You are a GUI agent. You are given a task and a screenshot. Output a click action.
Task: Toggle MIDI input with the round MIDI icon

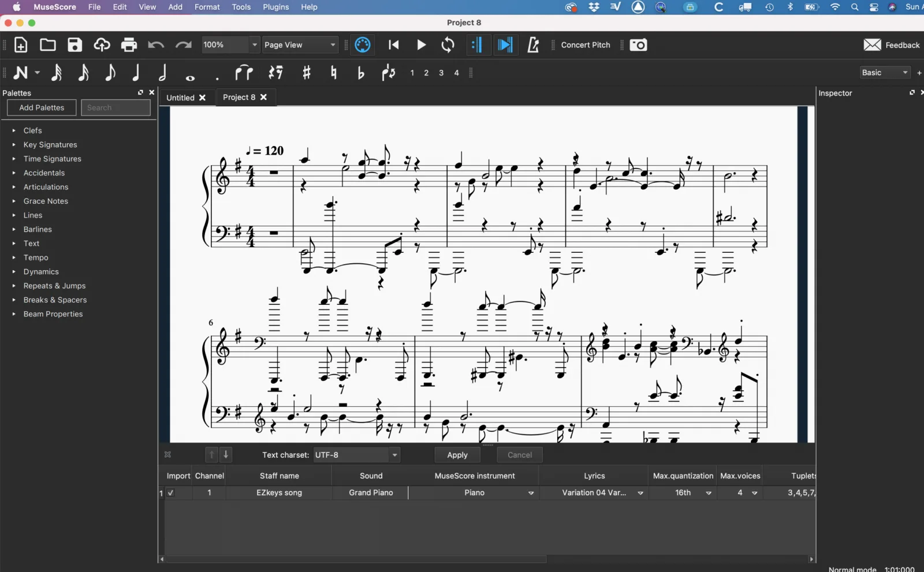coord(363,45)
